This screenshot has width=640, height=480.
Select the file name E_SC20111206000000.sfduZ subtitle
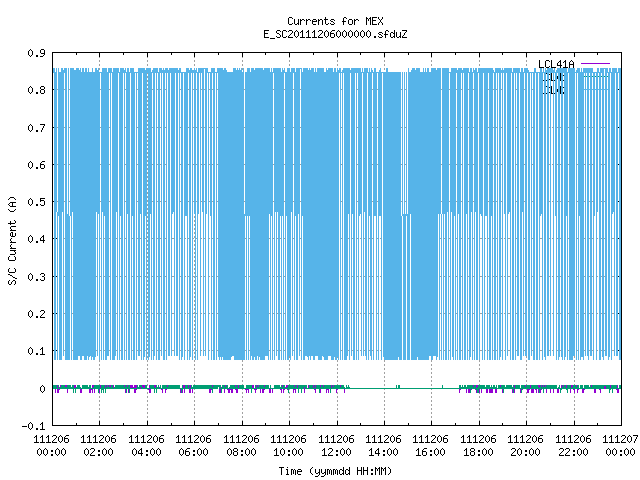coord(335,34)
